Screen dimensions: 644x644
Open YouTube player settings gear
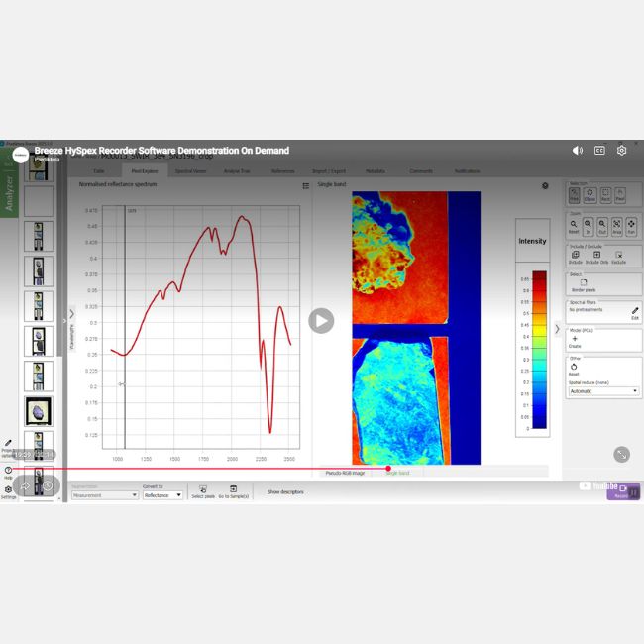tap(621, 151)
